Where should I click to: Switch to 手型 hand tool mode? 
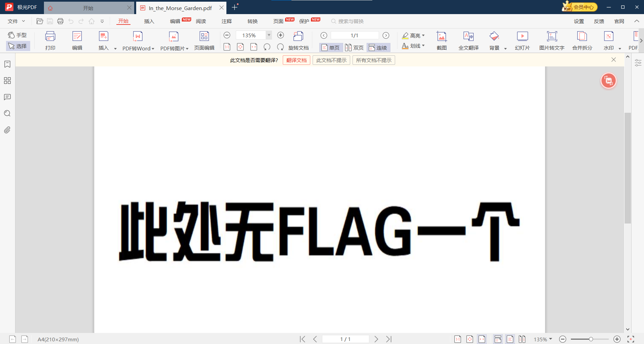[x=17, y=35]
